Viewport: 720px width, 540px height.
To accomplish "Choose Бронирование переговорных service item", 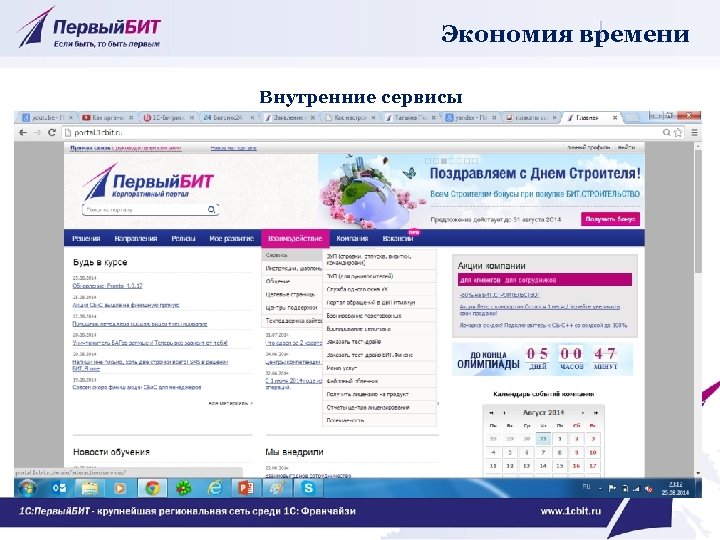I will 379,316.
